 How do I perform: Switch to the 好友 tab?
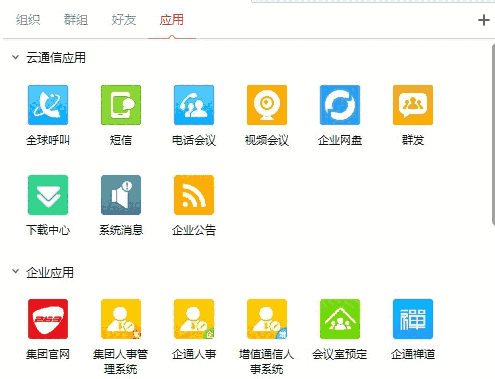pos(124,20)
